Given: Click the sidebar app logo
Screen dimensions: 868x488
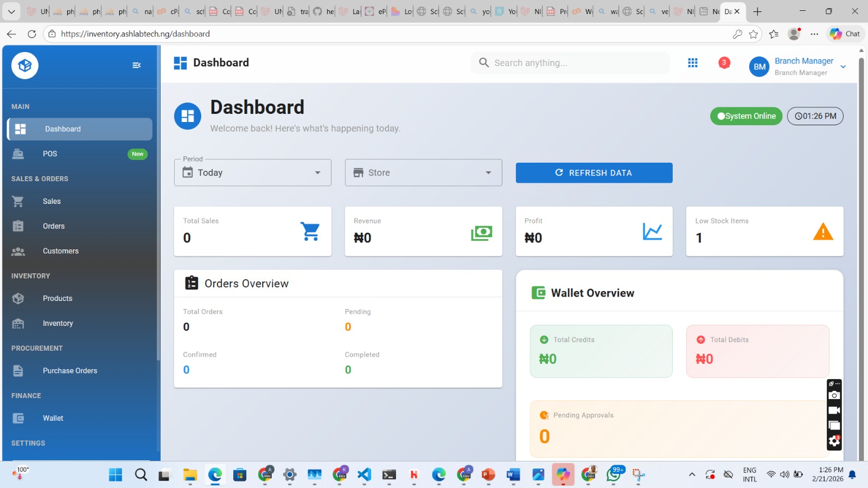Looking at the screenshot, I should (x=25, y=66).
